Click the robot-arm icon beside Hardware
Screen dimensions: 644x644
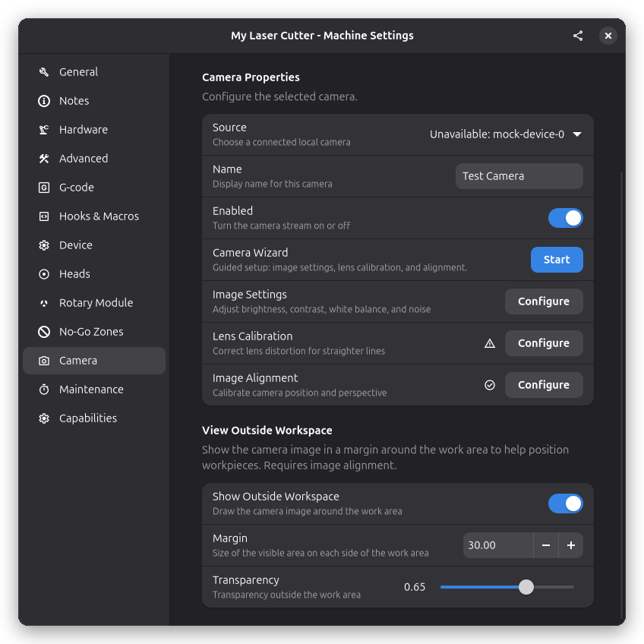44,130
